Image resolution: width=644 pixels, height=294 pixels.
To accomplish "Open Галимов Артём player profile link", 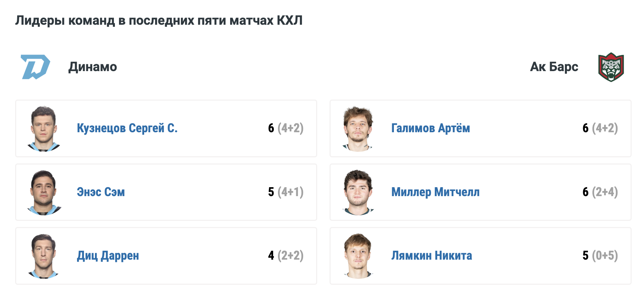I will (x=430, y=128).
